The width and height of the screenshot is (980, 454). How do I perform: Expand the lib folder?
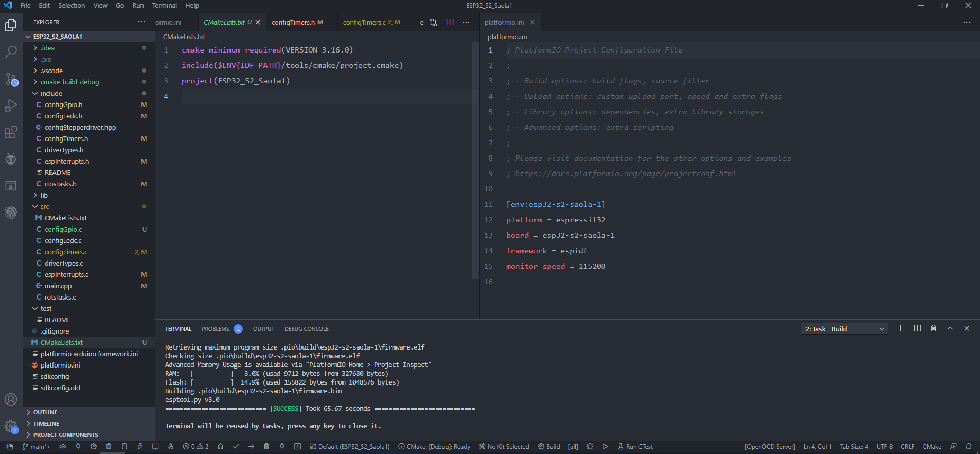pyautogui.click(x=89, y=195)
